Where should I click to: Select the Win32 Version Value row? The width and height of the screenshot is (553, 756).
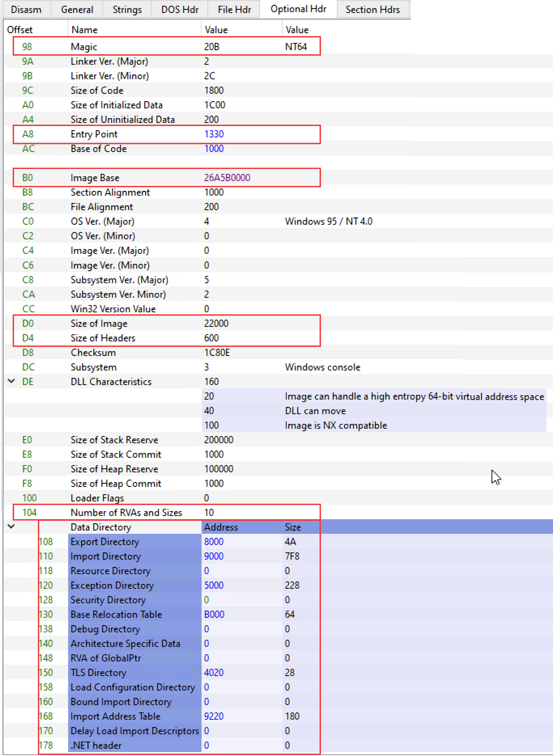click(278, 309)
